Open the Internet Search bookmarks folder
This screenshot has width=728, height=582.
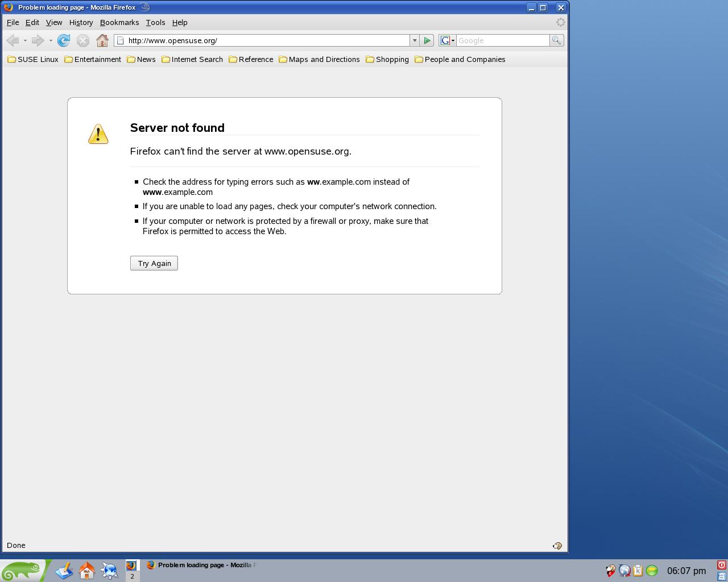click(192, 59)
